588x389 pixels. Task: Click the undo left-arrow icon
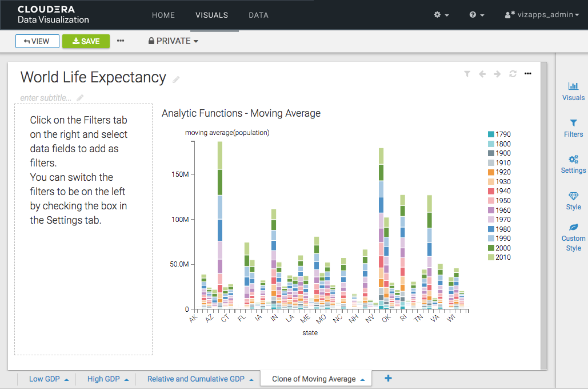point(482,74)
